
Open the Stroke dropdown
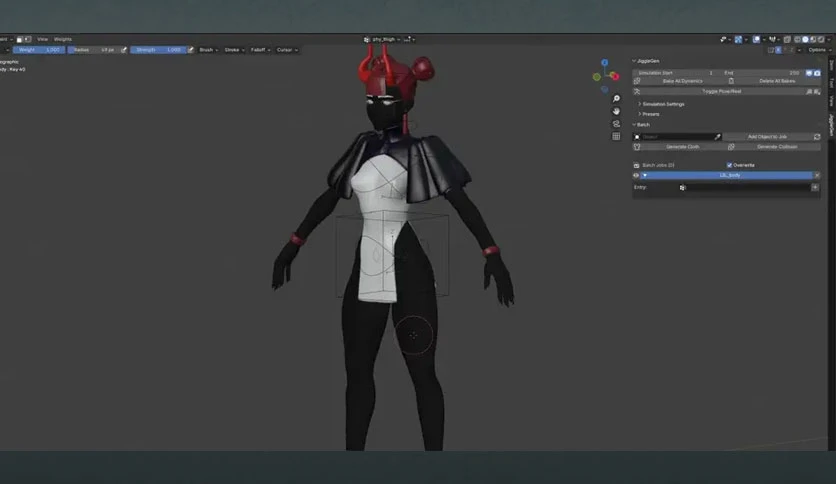(234, 50)
